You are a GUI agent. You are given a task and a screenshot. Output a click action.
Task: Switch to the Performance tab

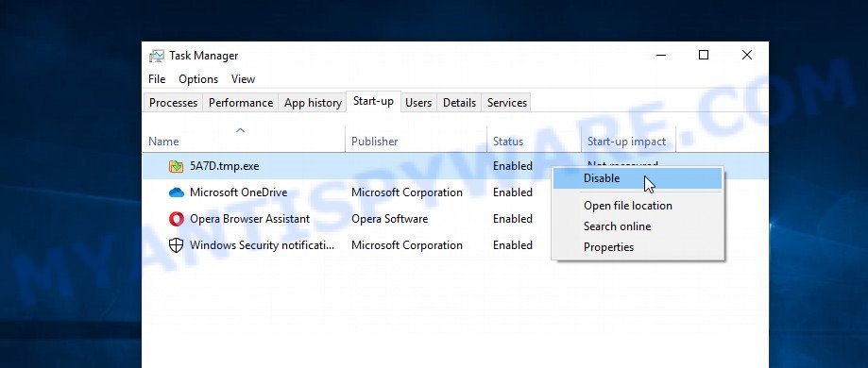coord(241,103)
